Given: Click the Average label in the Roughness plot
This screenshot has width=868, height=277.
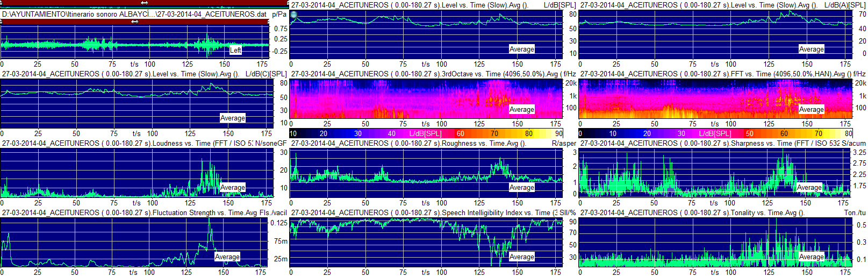Looking at the screenshot, I should (x=521, y=187).
